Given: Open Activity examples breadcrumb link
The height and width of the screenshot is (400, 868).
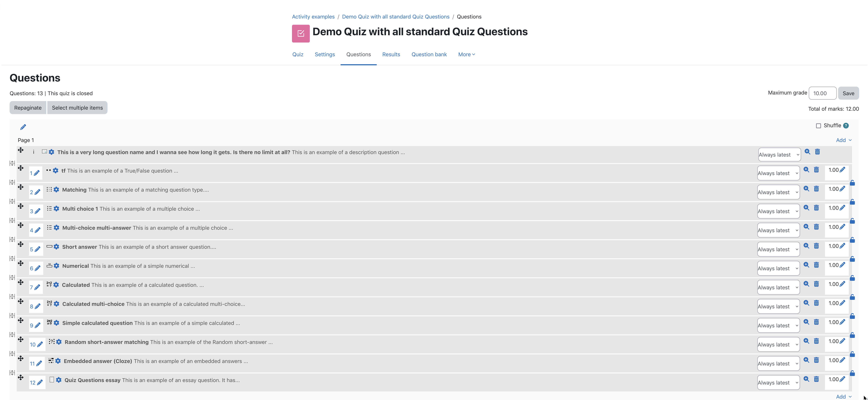Looking at the screenshot, I should pyautogui.click(x=313, y=17).
